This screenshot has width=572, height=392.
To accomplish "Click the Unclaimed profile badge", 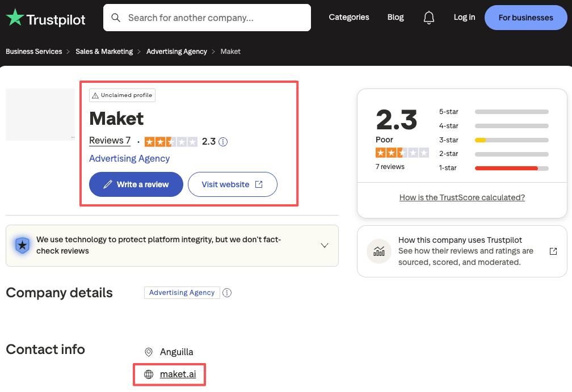I will coord(122,95).
